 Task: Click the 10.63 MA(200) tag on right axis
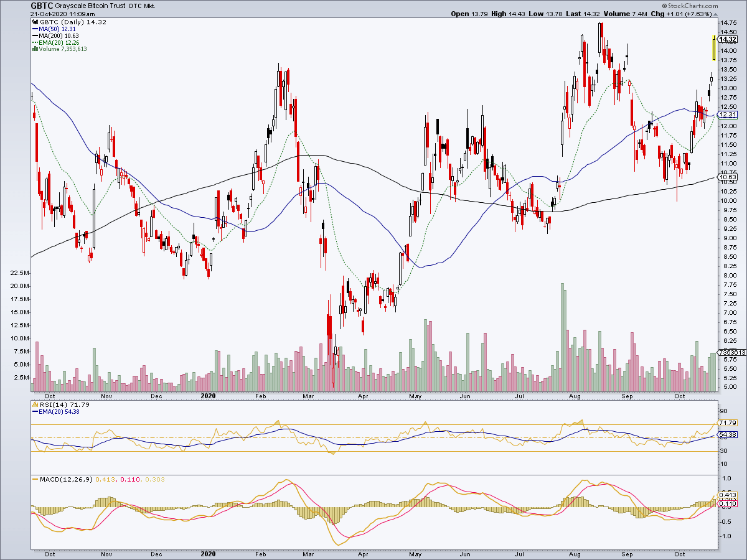(x=728, y=177)
